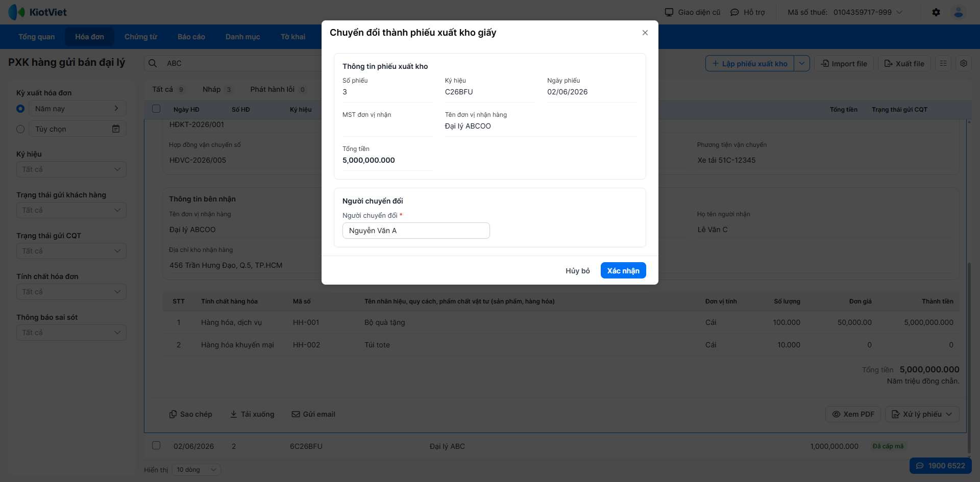Expand Thông báo sai sót dropdown
Viewport: 980px width, 482px height.
(x=71, y=333)
